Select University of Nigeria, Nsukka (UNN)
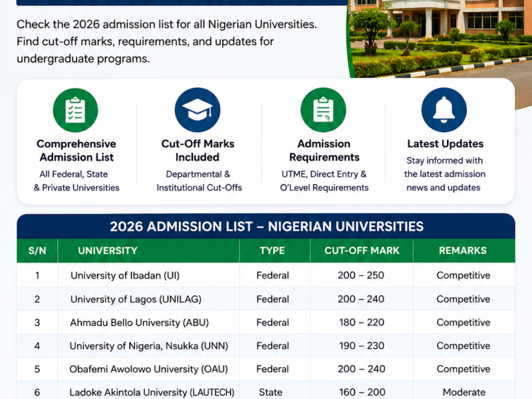The width and height of the screenshot is (532, 399). coord(148,346)
